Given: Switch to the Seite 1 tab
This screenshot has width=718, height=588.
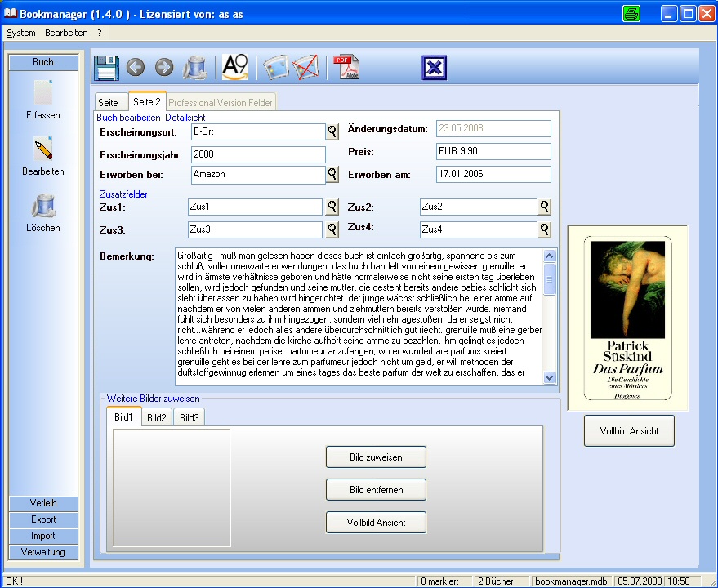Looking at the screenshot, I should [x=111, y=103].
